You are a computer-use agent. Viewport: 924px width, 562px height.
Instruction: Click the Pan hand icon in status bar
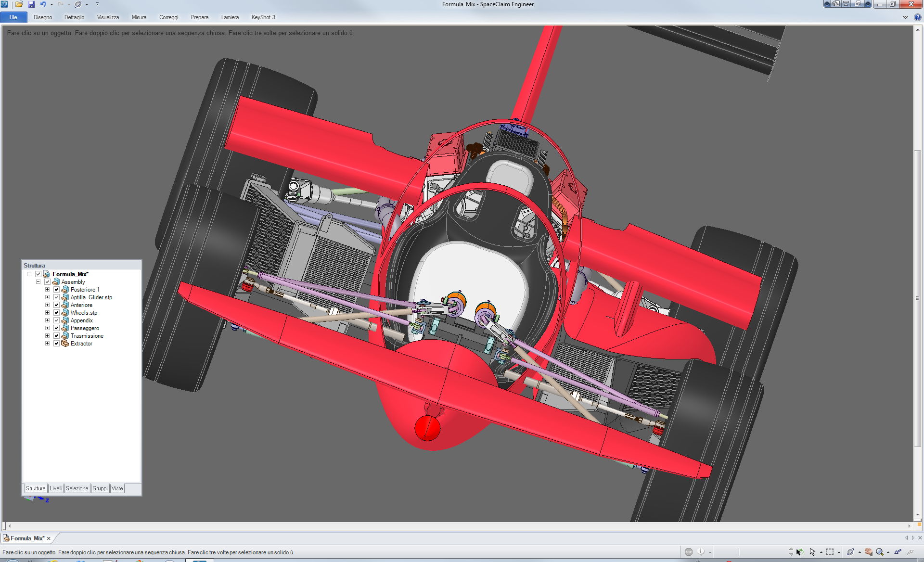868,552
